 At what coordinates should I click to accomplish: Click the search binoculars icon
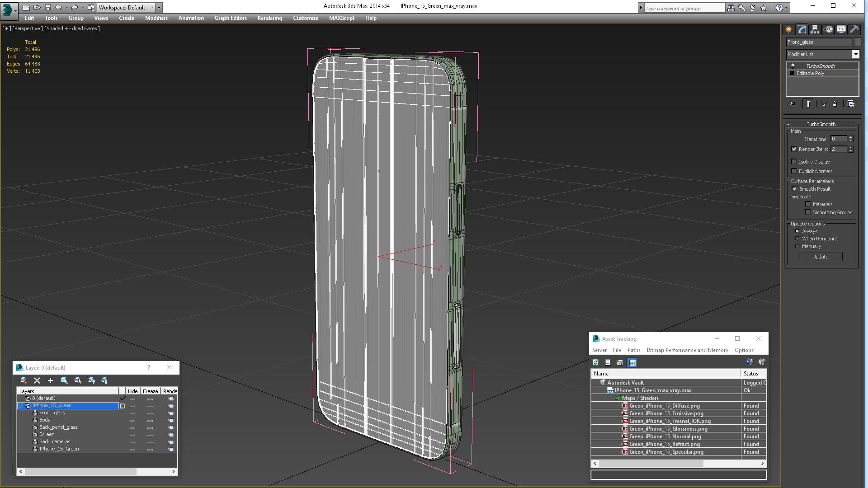tap(731, 8)
